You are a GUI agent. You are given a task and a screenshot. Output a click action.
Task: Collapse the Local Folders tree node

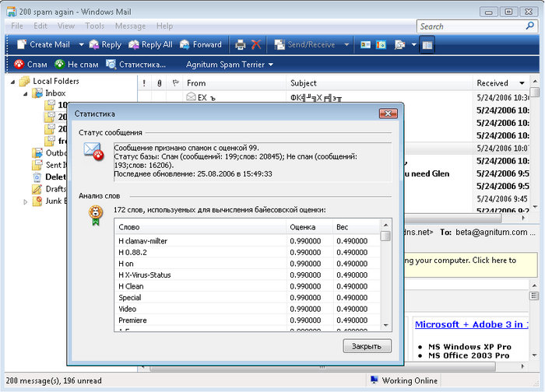coord(13,82)
